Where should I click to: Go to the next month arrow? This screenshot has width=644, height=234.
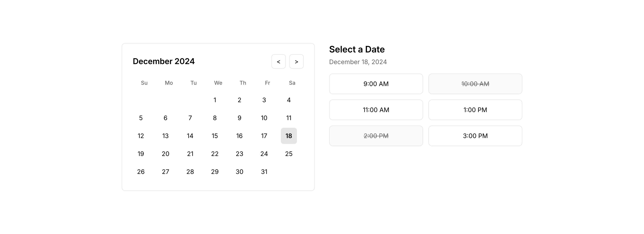(296, 61)
